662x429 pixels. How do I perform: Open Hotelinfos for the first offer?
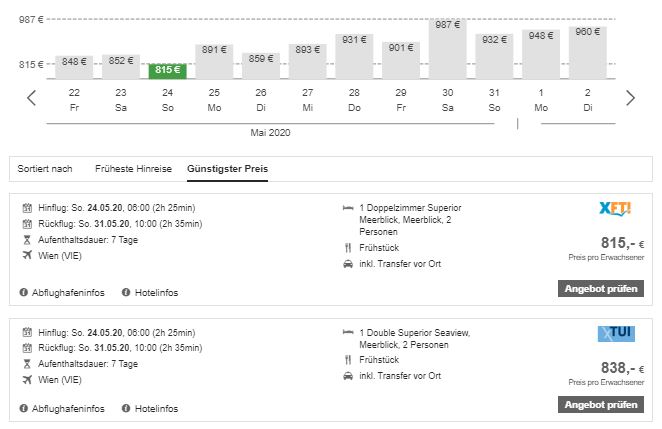[150, 293]
